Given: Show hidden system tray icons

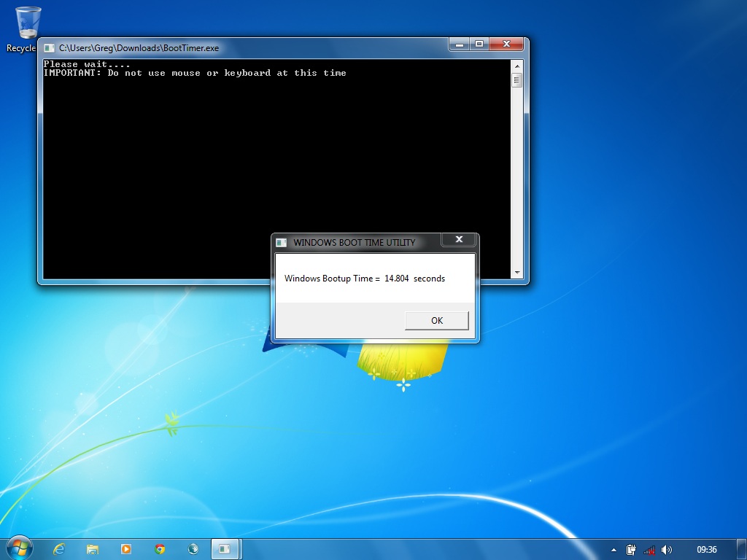Looking at the screenshot, I should [x=614, y=550].
